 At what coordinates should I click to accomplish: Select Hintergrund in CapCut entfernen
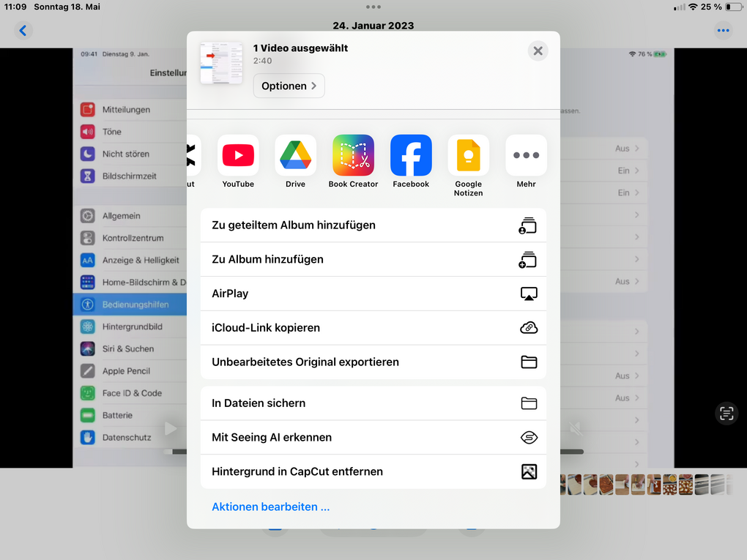(x=373, y=472)
